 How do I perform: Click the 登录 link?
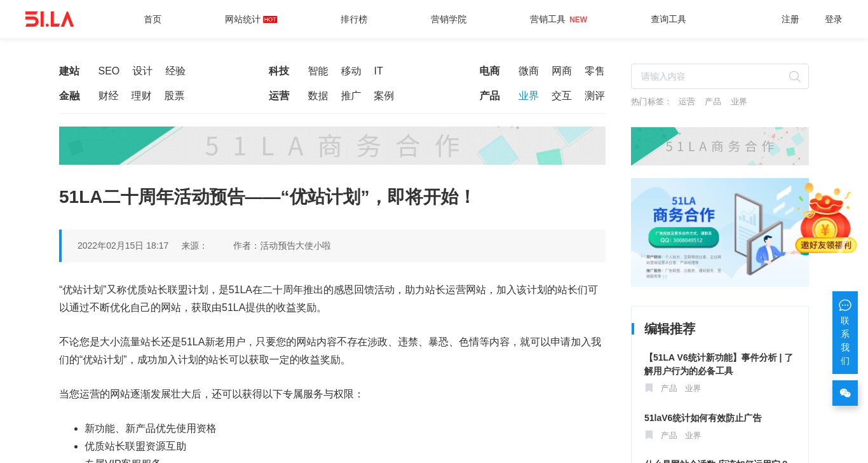[834, 19]
